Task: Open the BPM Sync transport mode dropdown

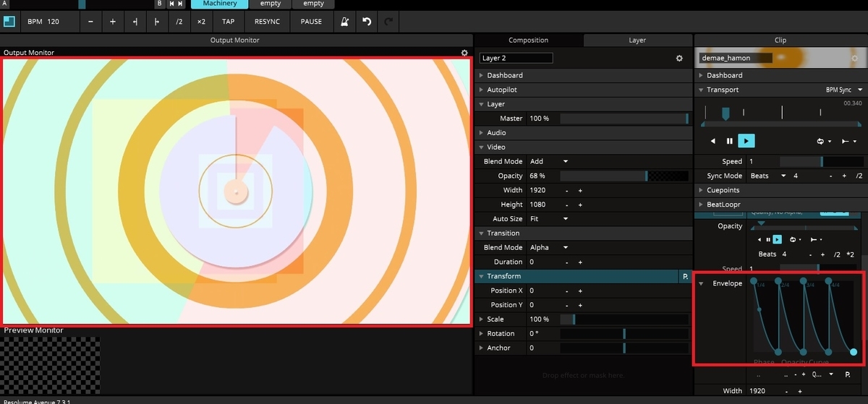Action: click(843, 90)
